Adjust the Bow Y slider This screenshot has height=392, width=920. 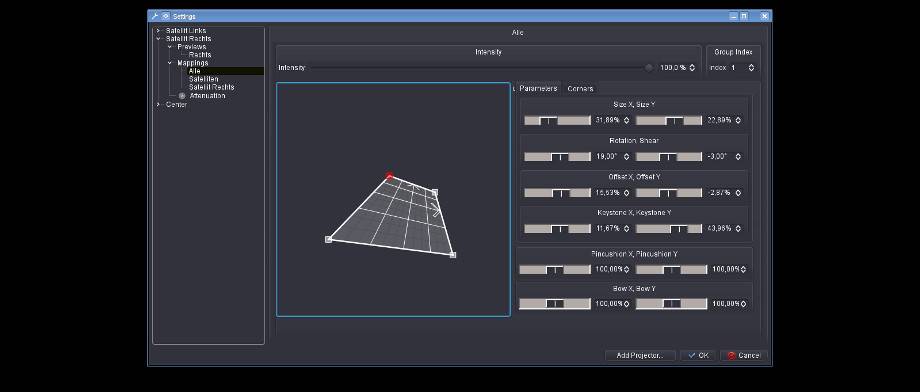[671, 303]
